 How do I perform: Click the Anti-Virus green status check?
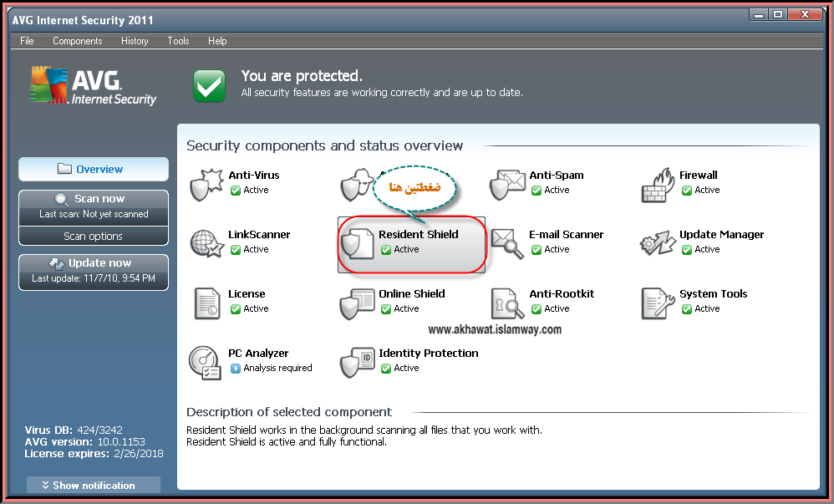[x=235, y=190]
